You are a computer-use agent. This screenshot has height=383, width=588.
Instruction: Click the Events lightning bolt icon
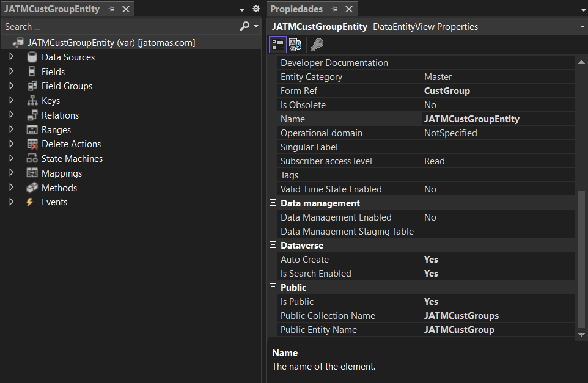click(x=30, y=202)
